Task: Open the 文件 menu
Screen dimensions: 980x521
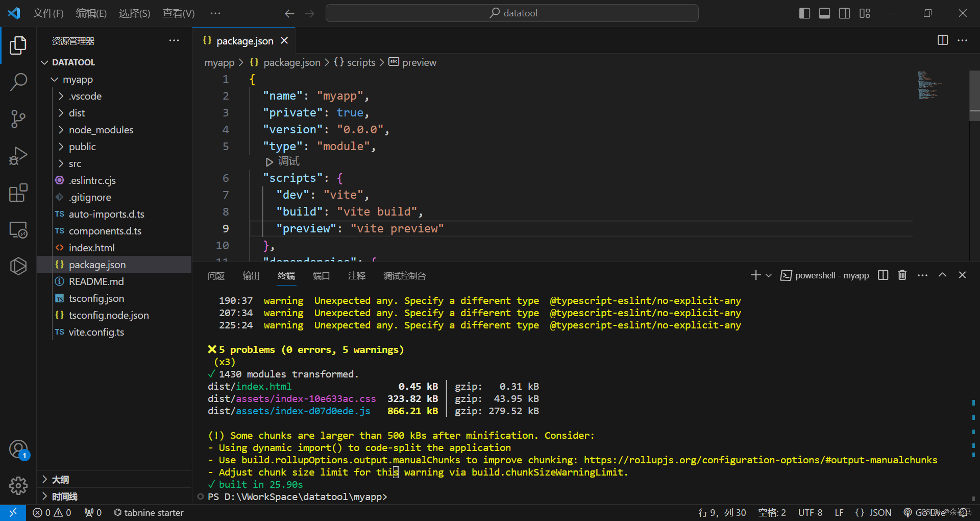Action: coord(48,13)
